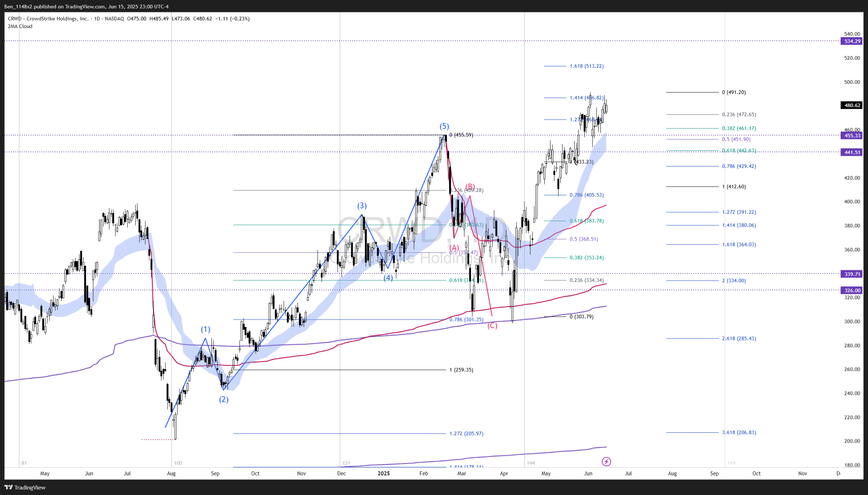Select the blue wave (5) label
Screen dimensions: 868x495
pyautogui.click(x=444, y=126)
